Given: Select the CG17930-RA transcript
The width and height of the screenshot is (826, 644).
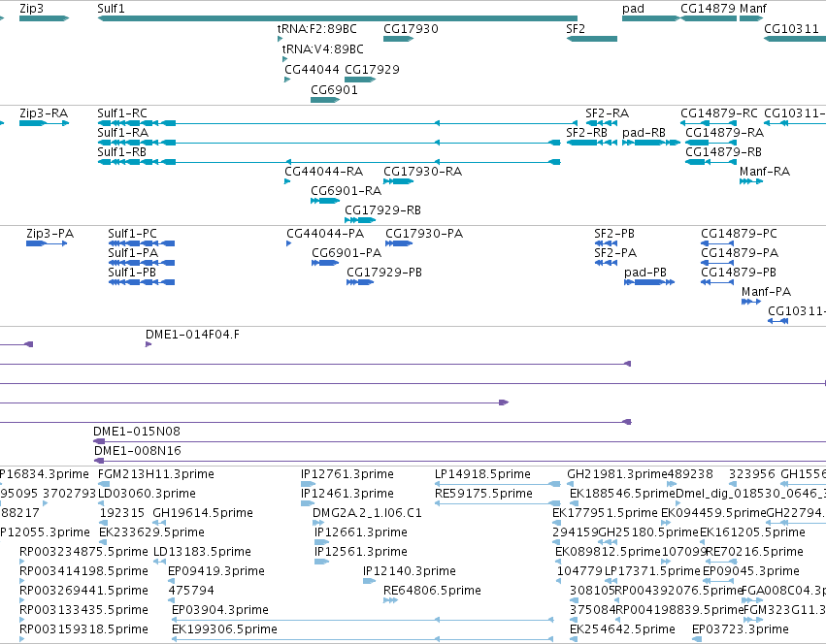Looking at the screenshot, I should pyautogui.click(x=398, y=181).
